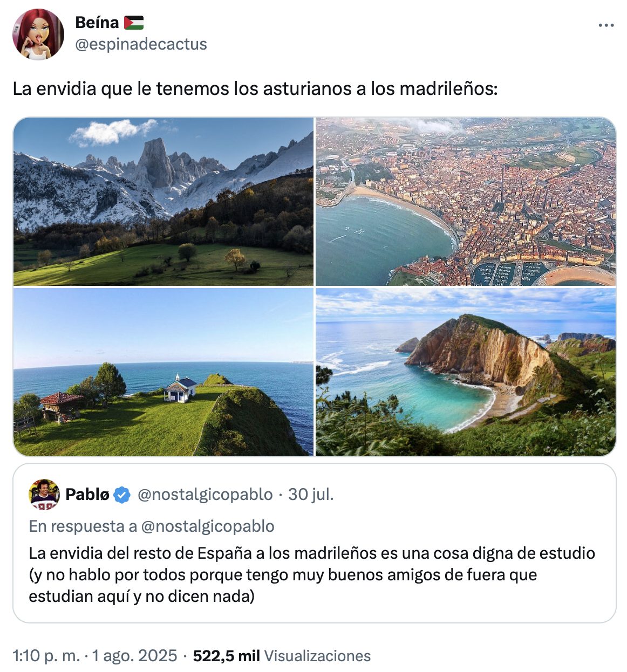This screenshot has width=627, height=672.
Task: Open the turquoise cove beach photo
Action: tap(465, 372)
